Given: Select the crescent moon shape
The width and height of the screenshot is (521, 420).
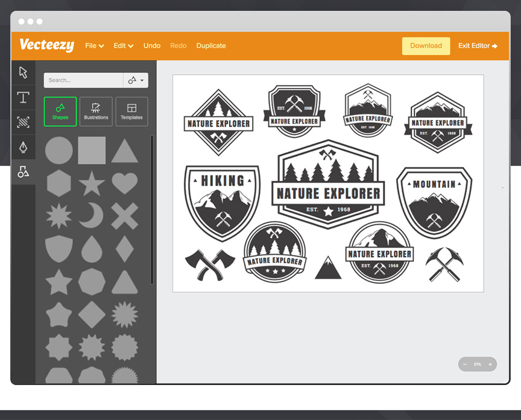Looking at the screenshot, I should coord(91,216).
